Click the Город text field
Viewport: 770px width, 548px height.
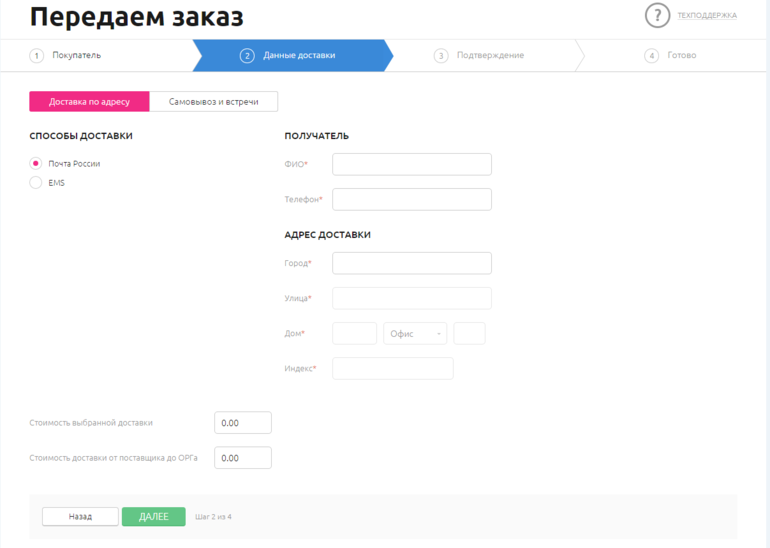tap(411, 263)
